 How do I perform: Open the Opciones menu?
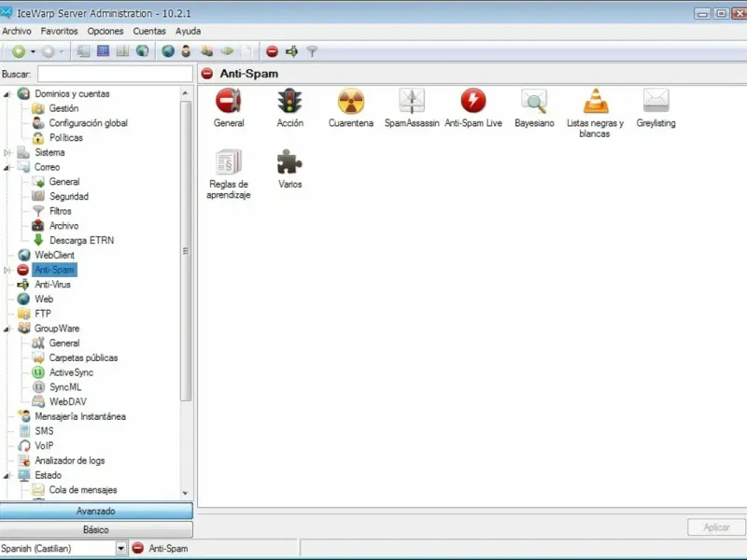(106, 31)
